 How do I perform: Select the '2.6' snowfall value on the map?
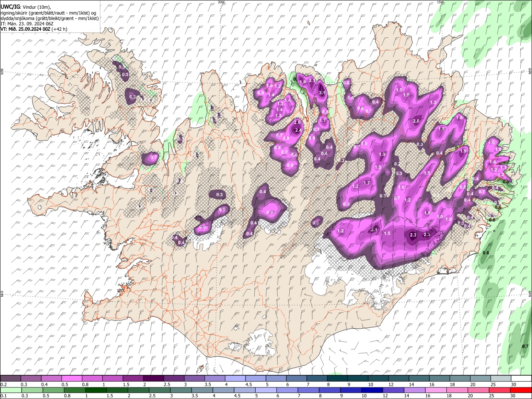297,122
